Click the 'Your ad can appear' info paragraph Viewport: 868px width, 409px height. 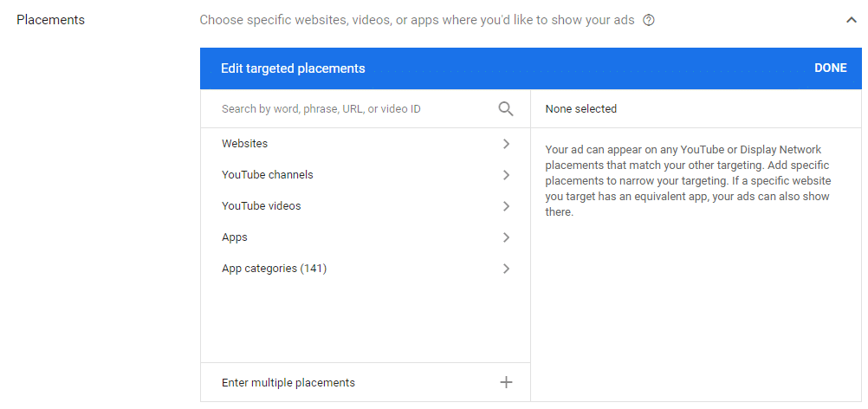688,180
